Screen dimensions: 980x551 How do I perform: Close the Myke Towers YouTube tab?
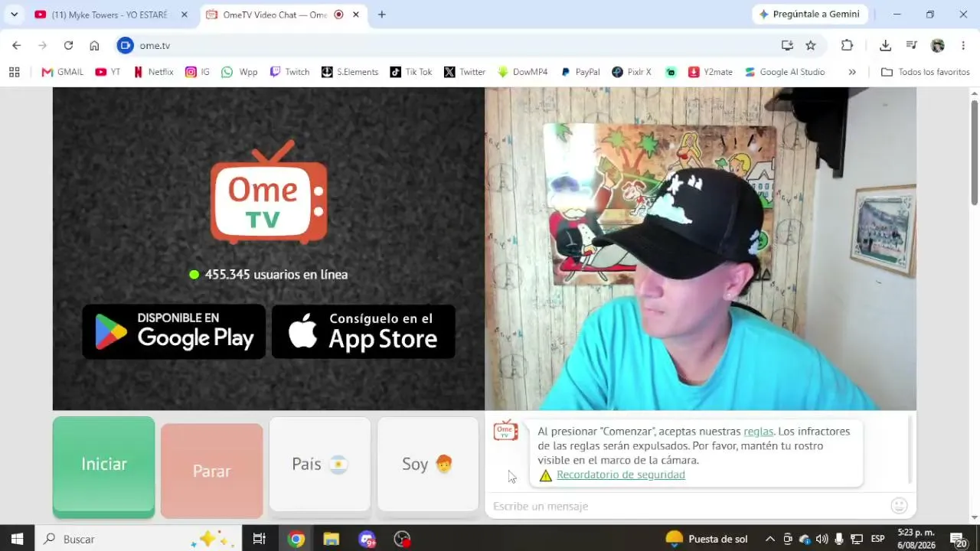184,15
